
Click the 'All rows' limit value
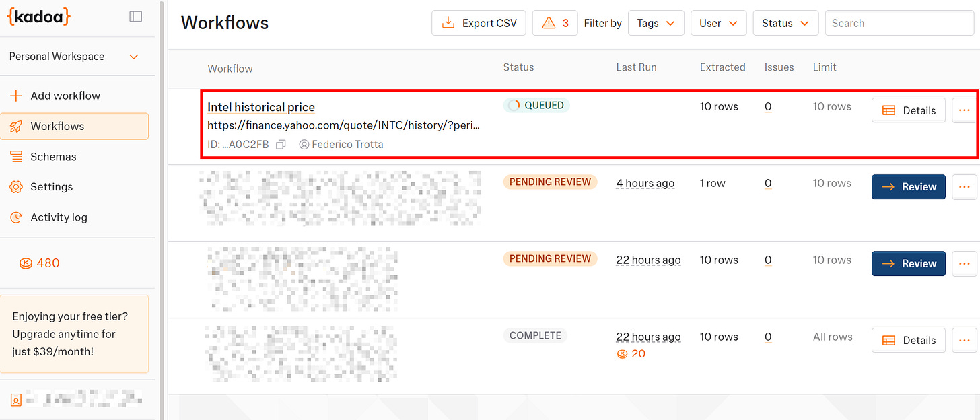pyautogui.click(x=833, y=337)
